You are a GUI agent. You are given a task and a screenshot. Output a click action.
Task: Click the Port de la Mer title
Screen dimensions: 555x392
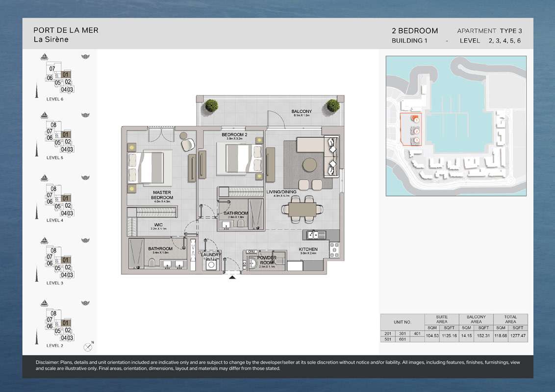tap(66, 30)
